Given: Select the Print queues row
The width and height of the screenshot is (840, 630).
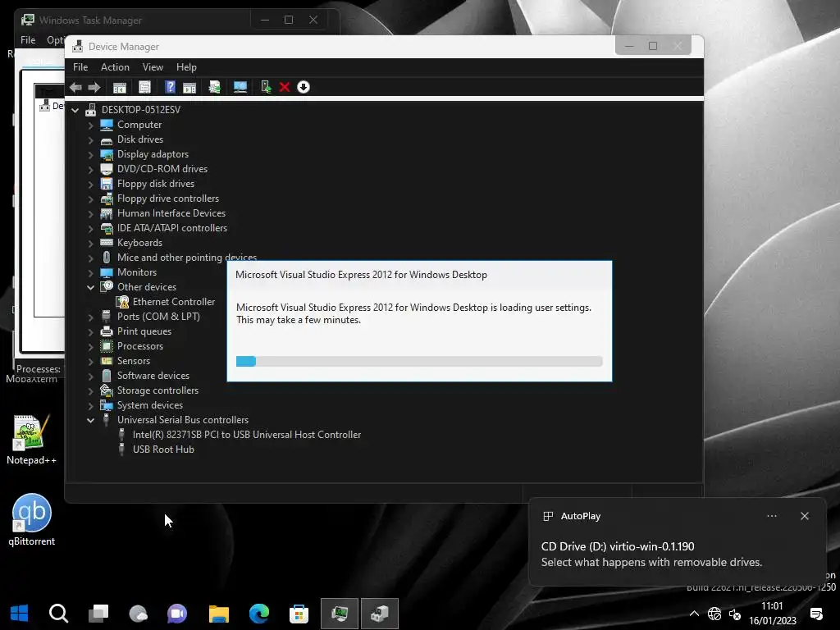Looking at the screenshot, I should (144, 331).
